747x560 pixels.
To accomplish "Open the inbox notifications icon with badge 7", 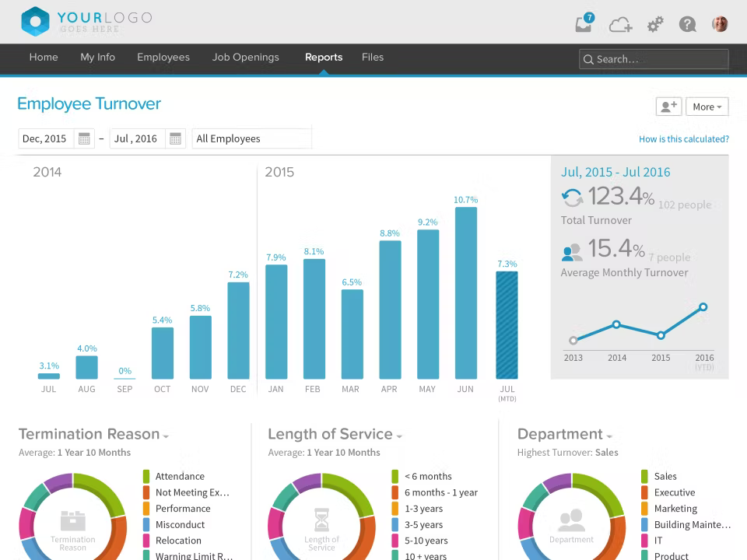I will 584,23.
